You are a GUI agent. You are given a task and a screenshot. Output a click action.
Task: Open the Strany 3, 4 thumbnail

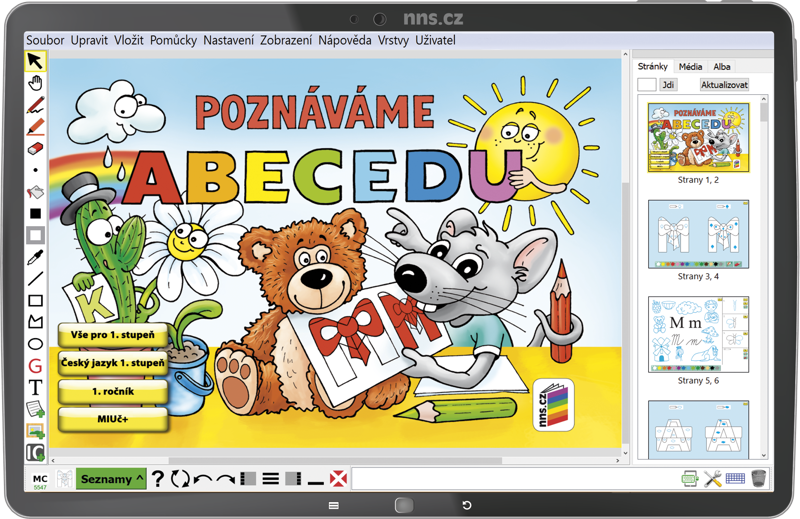click(x=698, y=234)
